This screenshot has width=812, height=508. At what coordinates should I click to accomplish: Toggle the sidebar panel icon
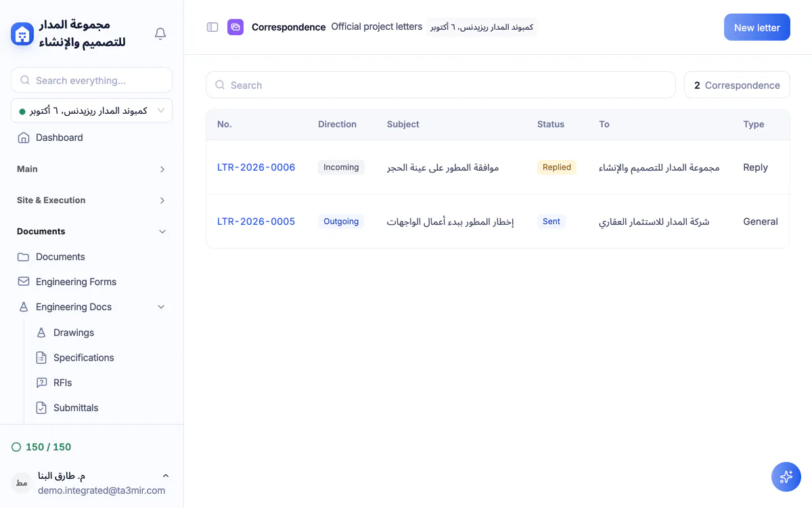pos(212,27)
